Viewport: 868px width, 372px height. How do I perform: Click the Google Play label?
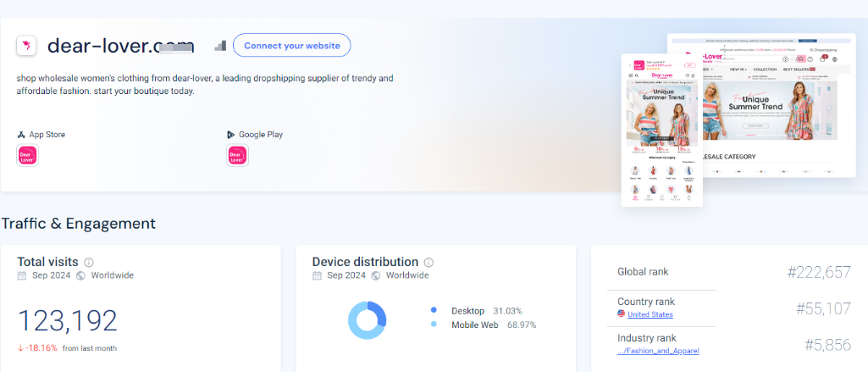click(260, 135)
